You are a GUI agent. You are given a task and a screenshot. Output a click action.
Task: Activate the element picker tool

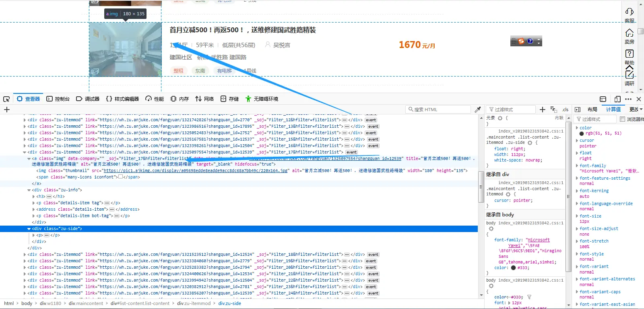pos(6,99)
